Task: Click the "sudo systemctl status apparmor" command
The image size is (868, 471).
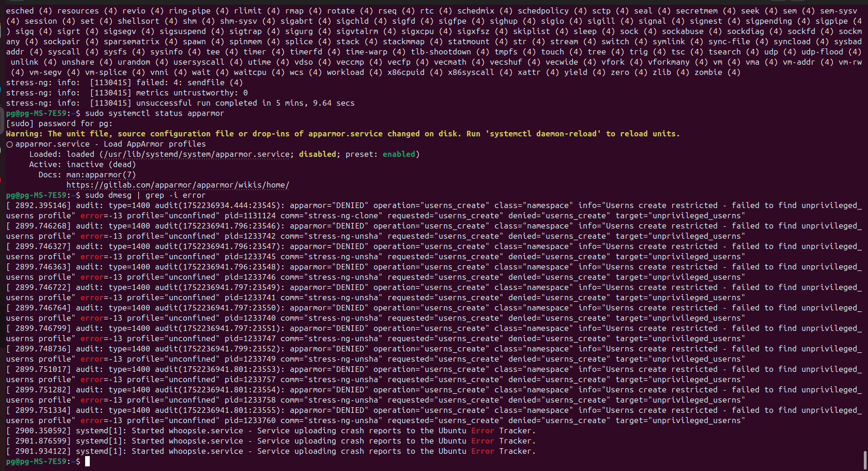Action: 154,114
